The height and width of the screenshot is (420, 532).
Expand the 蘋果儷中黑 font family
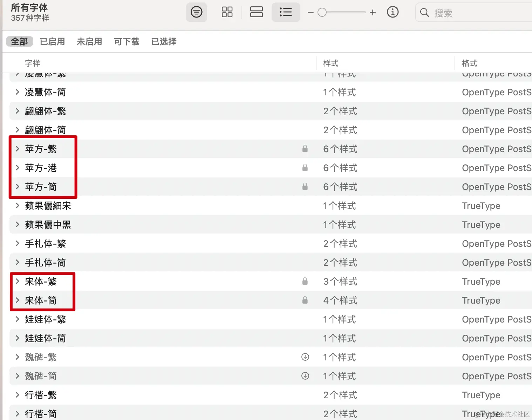coord(17,224)
